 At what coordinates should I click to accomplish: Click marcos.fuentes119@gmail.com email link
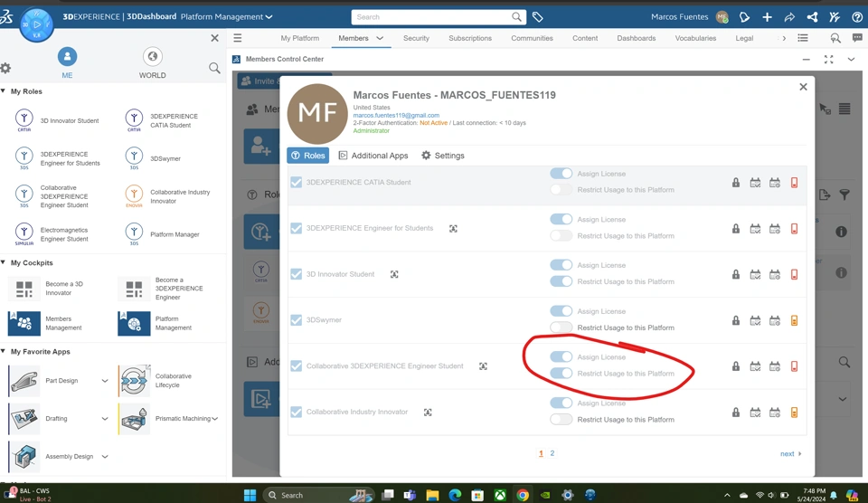click(x=396, y=115)
